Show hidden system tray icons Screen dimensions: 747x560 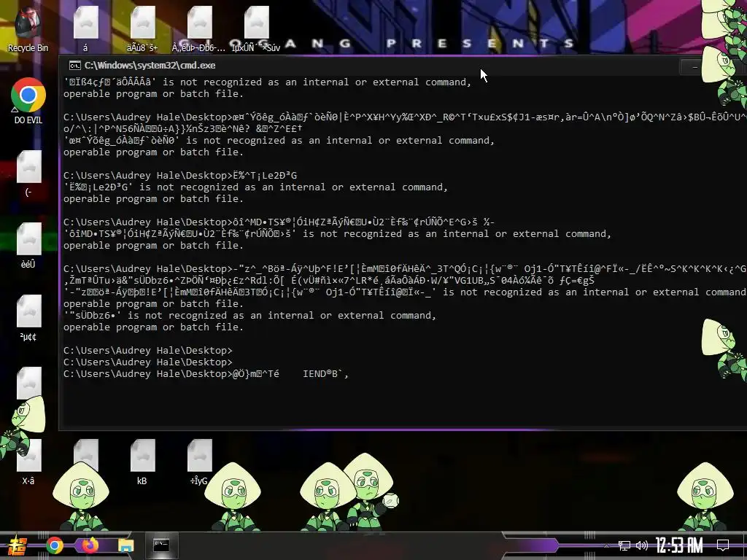point(606,545)
